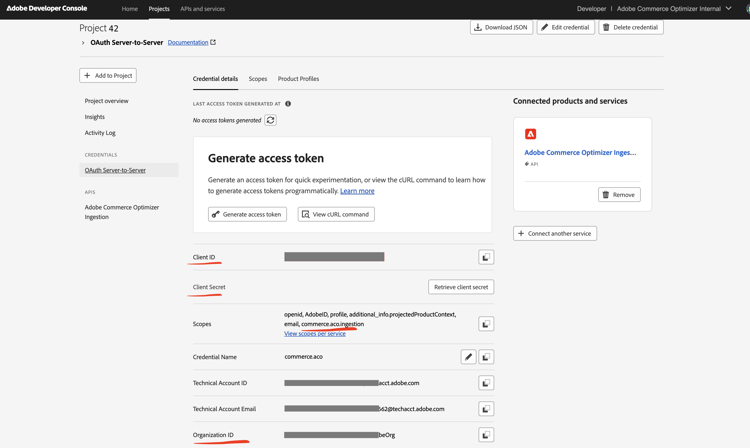
Task: Click Retrieve client secret button
Action: pos(461,287)
